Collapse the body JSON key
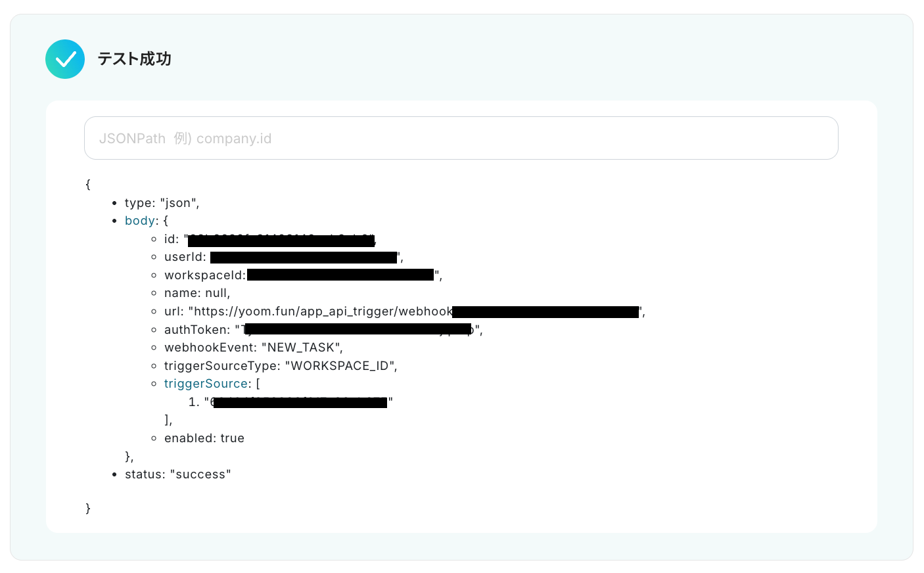924x573 pixels. pyautogui.click(x=140, y=221)
